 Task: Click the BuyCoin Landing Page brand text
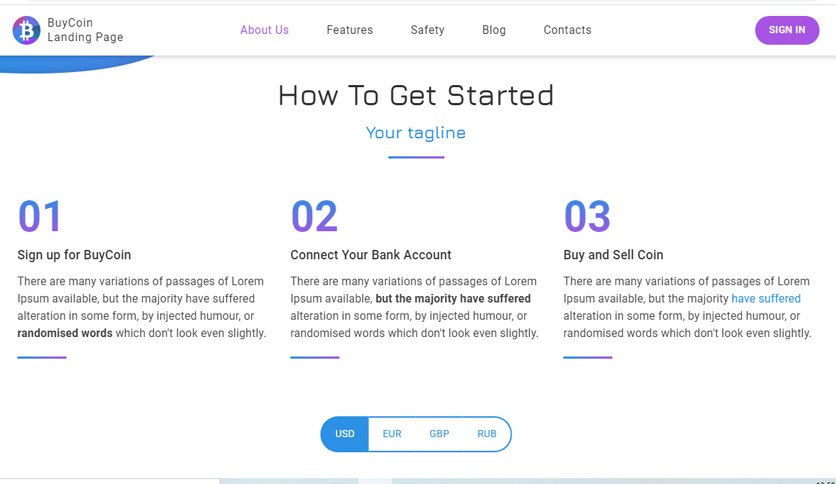coord(85,30)
